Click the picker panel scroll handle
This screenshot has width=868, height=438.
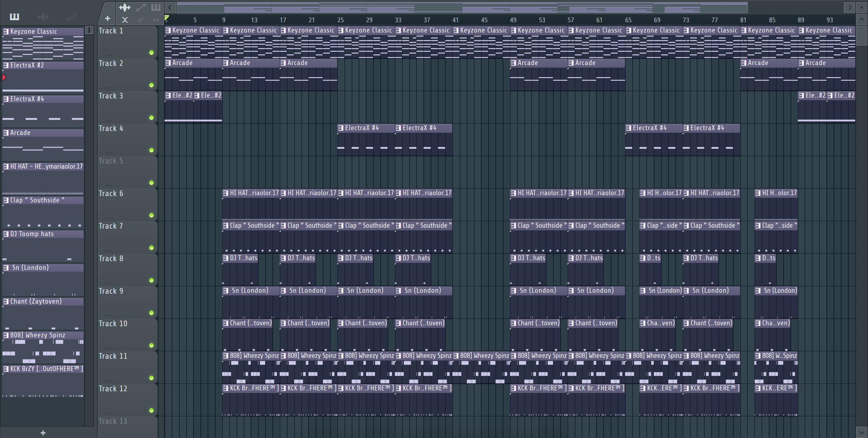89,30
